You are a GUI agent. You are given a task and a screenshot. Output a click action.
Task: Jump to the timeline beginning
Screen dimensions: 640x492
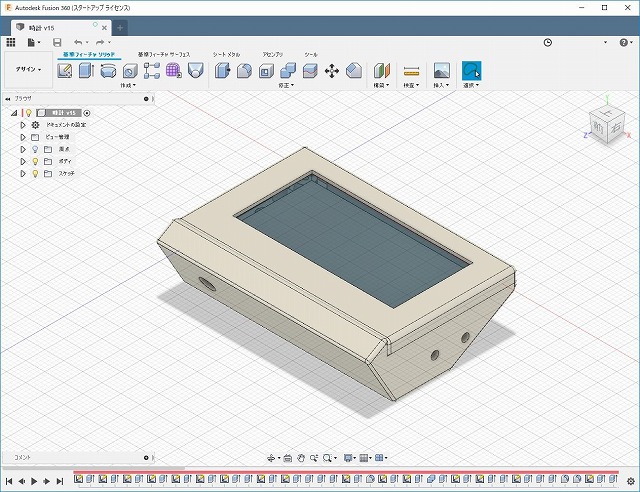[9, 481]
